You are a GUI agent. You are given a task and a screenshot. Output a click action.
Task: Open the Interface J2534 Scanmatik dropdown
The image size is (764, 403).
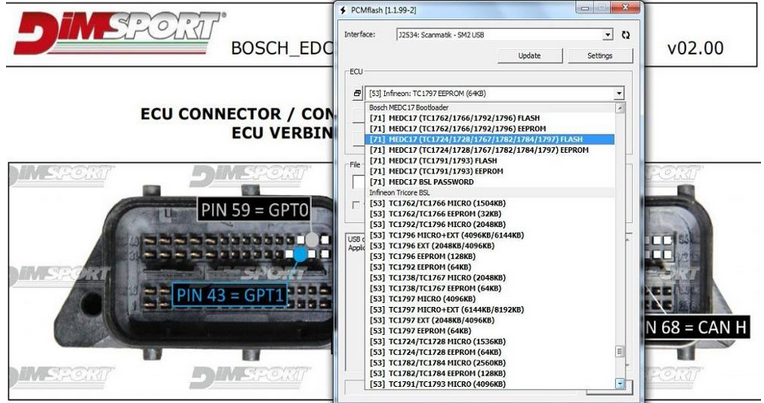pos(504,35)
